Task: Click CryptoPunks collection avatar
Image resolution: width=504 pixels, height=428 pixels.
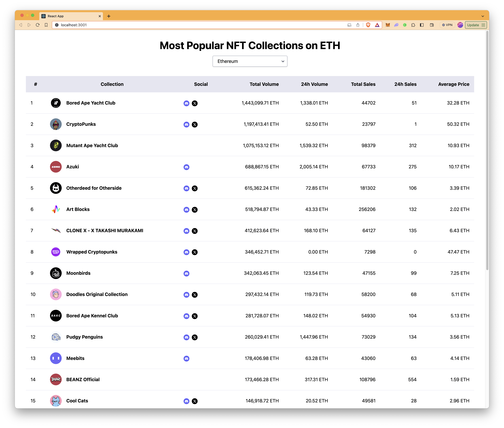Action: 56,124
